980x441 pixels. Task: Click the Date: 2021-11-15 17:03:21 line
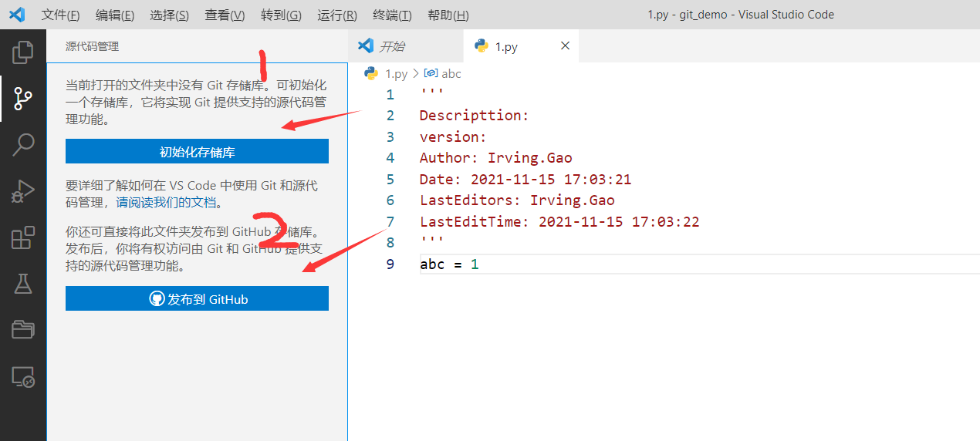(525, 180)
